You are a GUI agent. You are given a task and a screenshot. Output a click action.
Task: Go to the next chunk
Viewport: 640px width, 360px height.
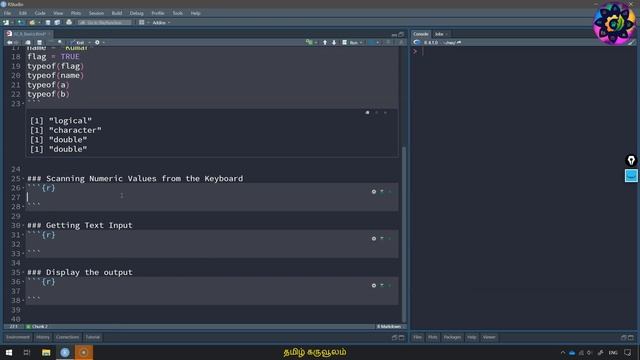point(334,42)
